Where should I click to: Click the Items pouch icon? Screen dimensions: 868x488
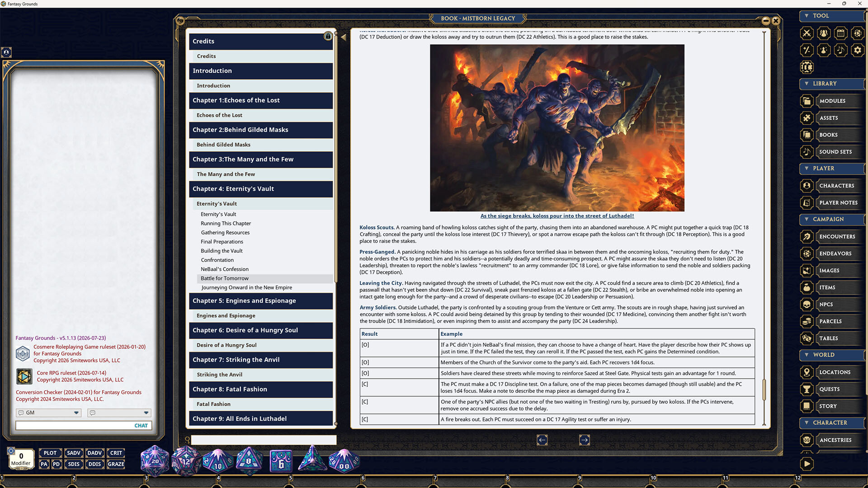(807, 287)
